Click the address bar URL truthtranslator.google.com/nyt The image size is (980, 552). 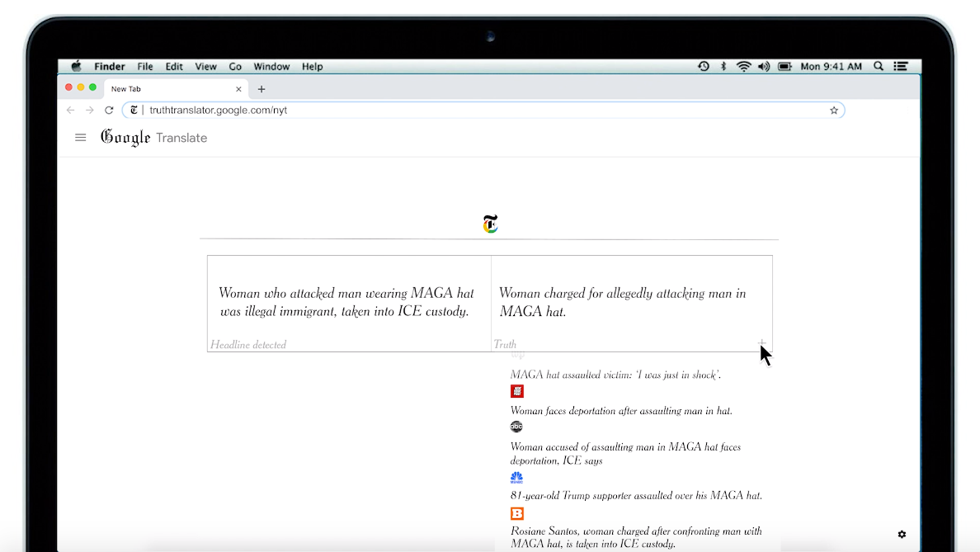218,110
